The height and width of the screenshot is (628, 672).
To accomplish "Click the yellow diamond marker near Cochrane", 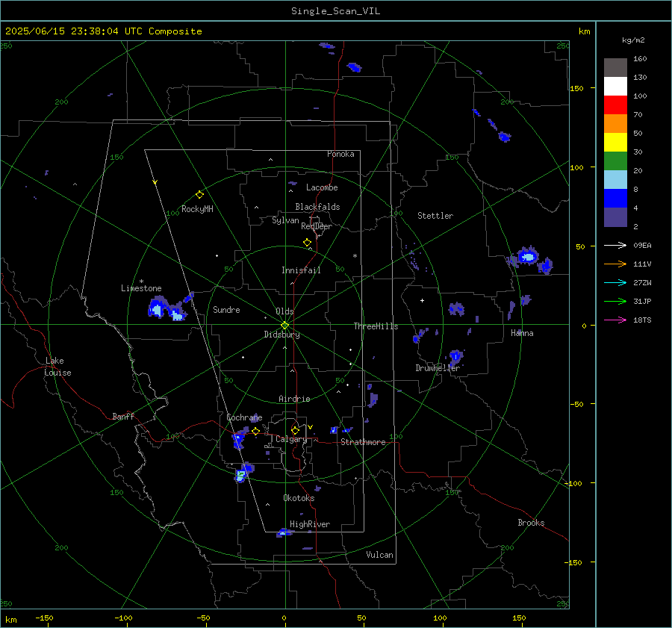I will pyautogui.click(x=255, y=431).
